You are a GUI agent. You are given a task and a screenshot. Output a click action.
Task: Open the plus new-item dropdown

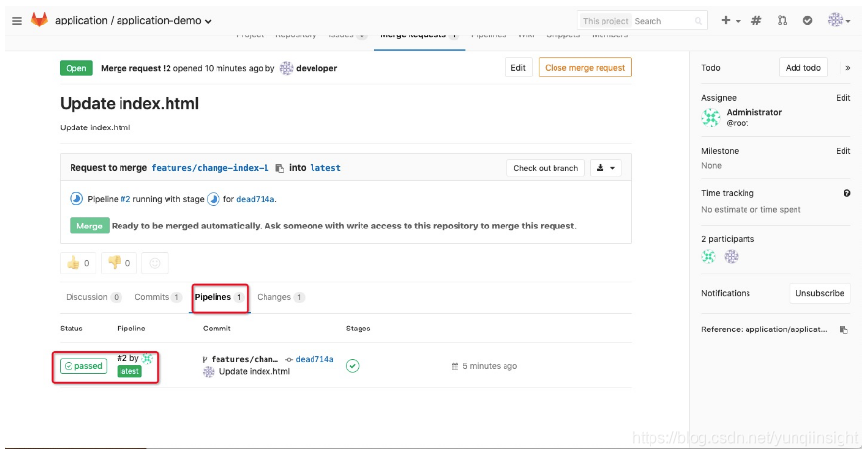point(730,20)
